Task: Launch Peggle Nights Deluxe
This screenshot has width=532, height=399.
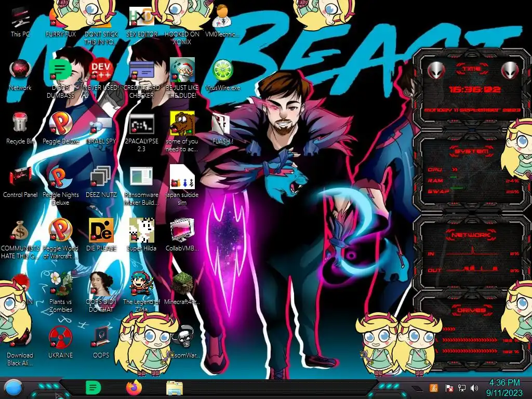Action: tap(60, 186)
